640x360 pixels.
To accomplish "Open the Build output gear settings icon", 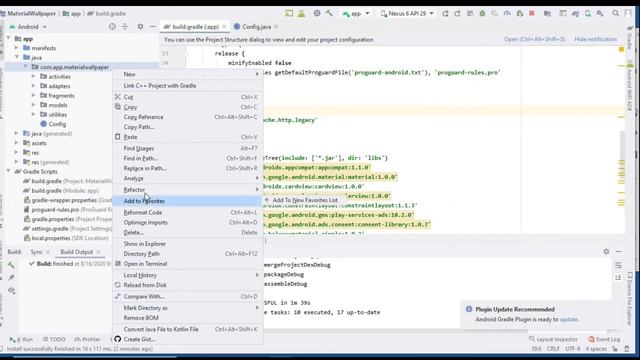I will [606, 251].
